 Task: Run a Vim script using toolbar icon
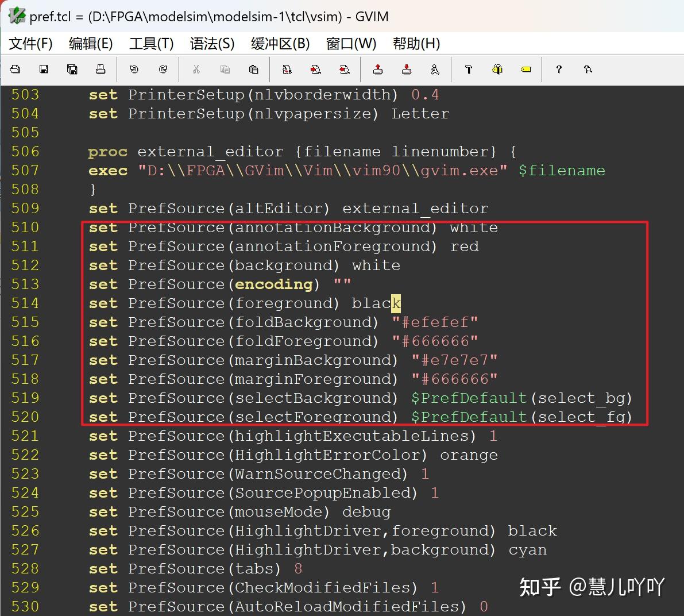pyautogui.click(x=435, y=69)
